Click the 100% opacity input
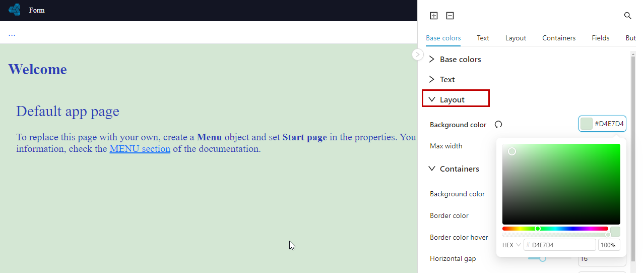This screenshot has width=644, height=273. [609, 245]
